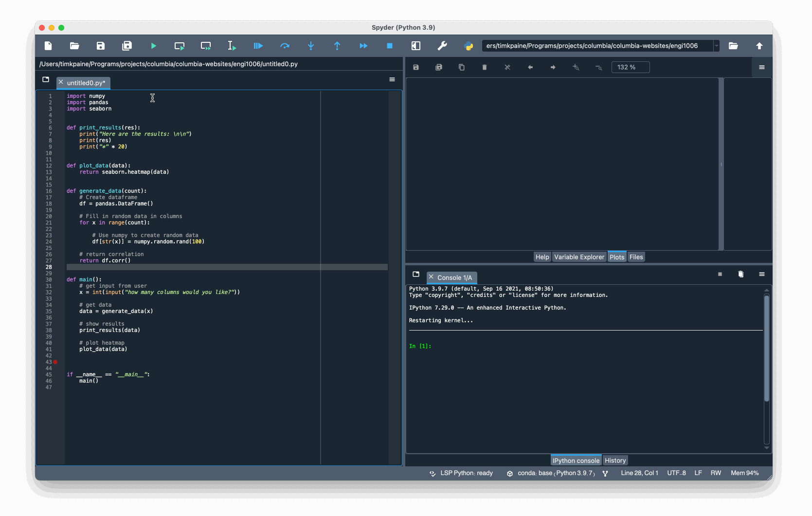
Task: Remove all variables with trash icon
Action: click(x=741, y=274)
